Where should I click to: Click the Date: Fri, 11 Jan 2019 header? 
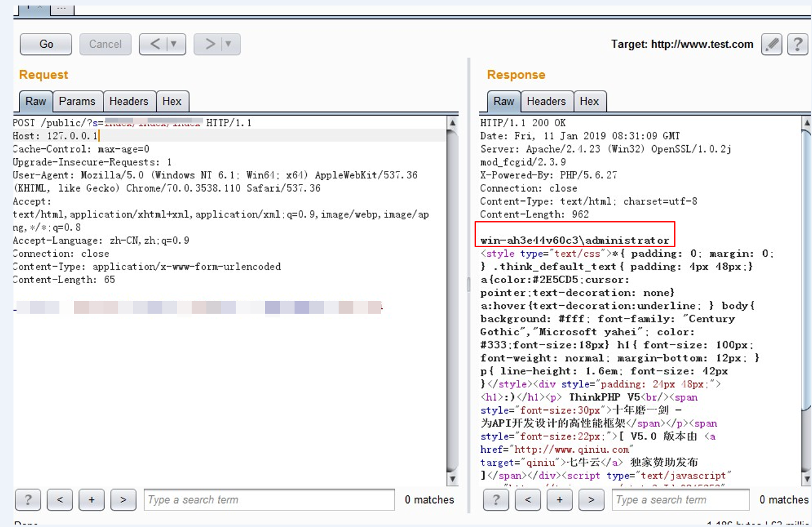581,136
